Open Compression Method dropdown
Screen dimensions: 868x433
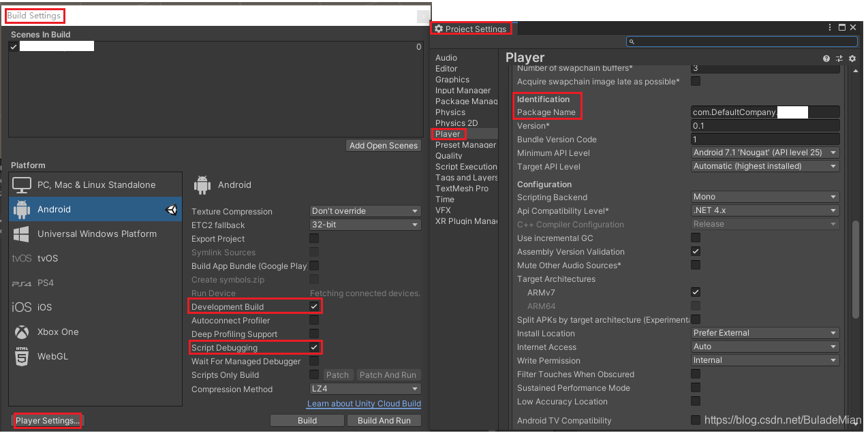[x=365, y=389]
